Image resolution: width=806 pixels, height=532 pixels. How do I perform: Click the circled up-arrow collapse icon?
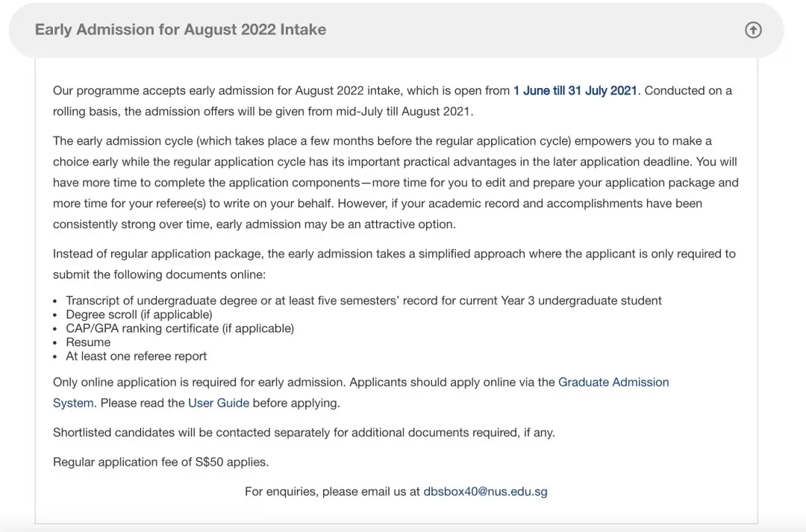coord(753,30)
